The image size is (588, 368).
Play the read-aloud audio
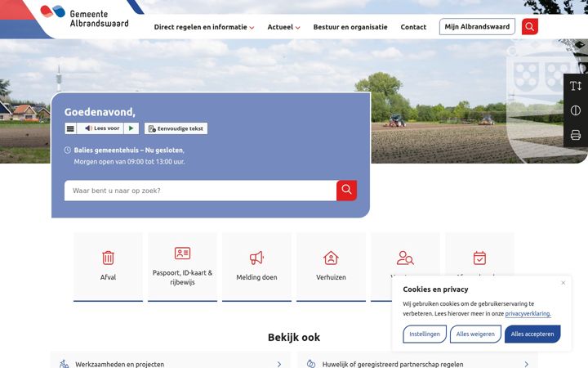click(131, 128)
